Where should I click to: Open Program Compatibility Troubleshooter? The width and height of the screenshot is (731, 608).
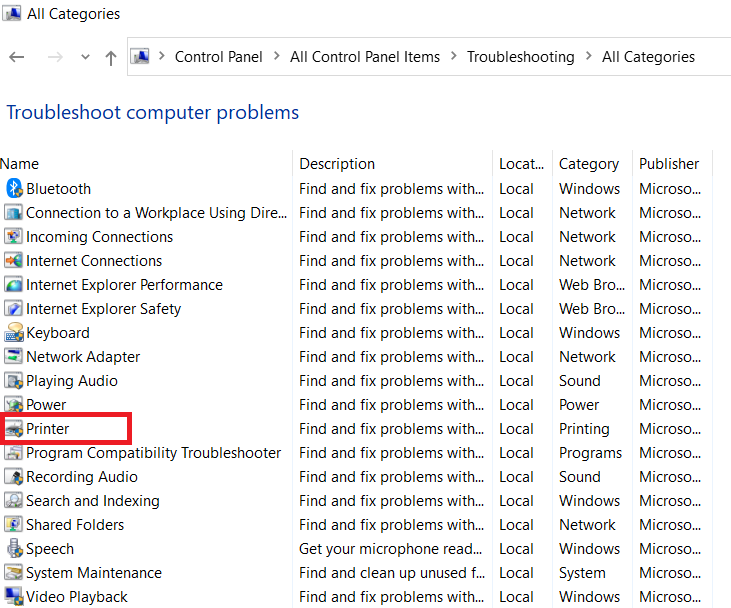(x=154, y=453)
